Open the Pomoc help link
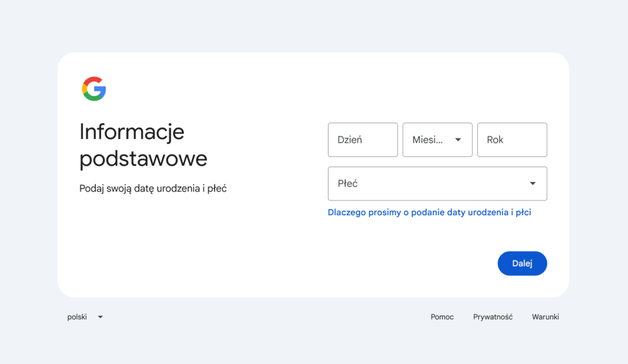 pos(442,317)
